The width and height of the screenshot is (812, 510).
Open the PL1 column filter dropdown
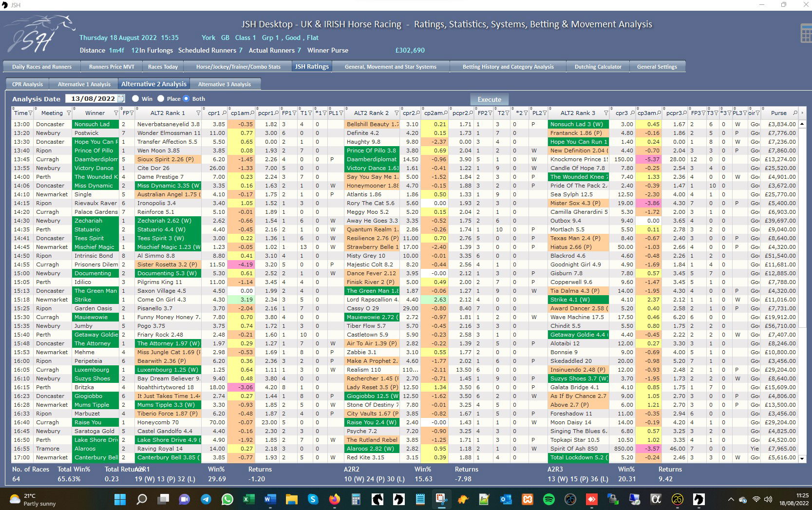(340, 113)
